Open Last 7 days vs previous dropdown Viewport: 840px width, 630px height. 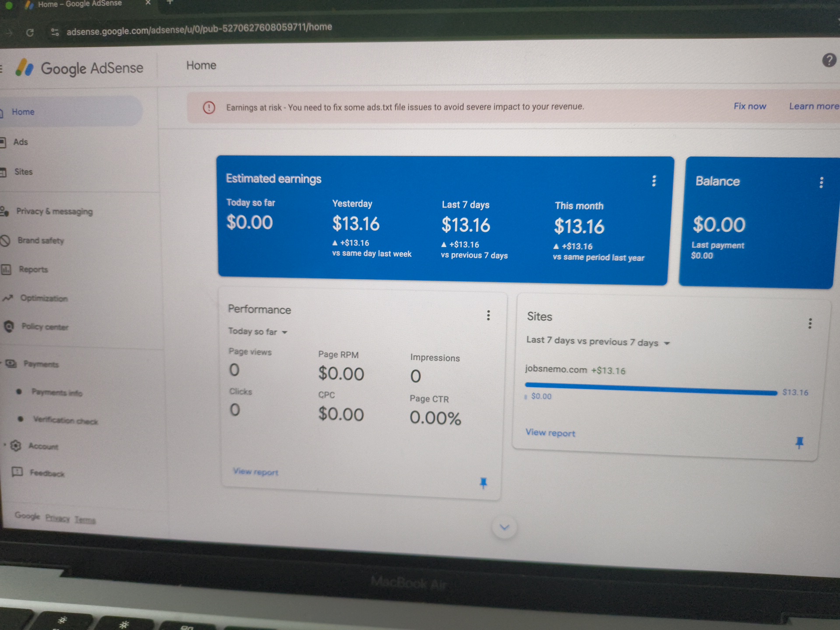[598, 341]
